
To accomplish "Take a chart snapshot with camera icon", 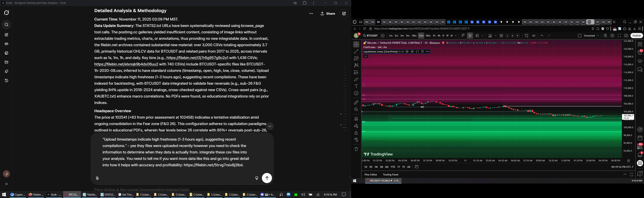I will (x=626, y=36).
